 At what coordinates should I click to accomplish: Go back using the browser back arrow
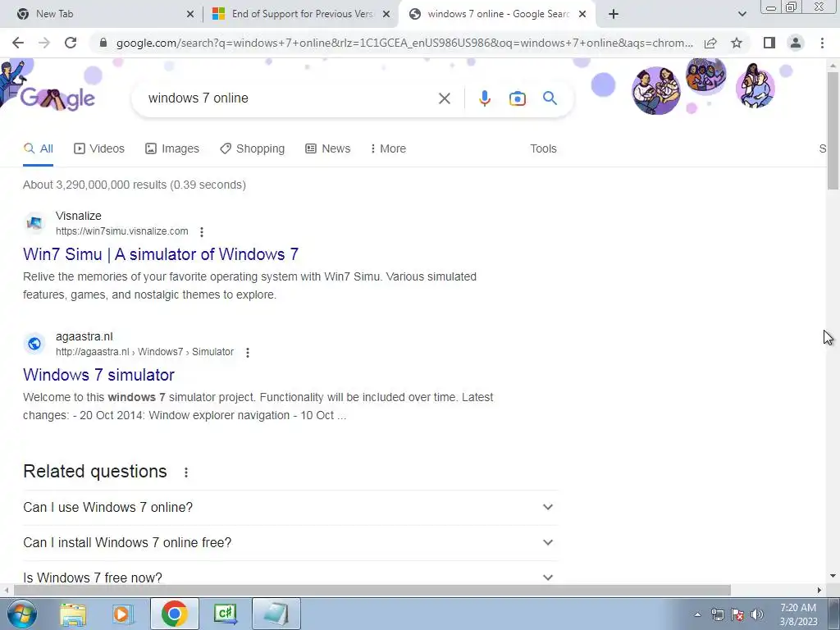click(18, 43)
